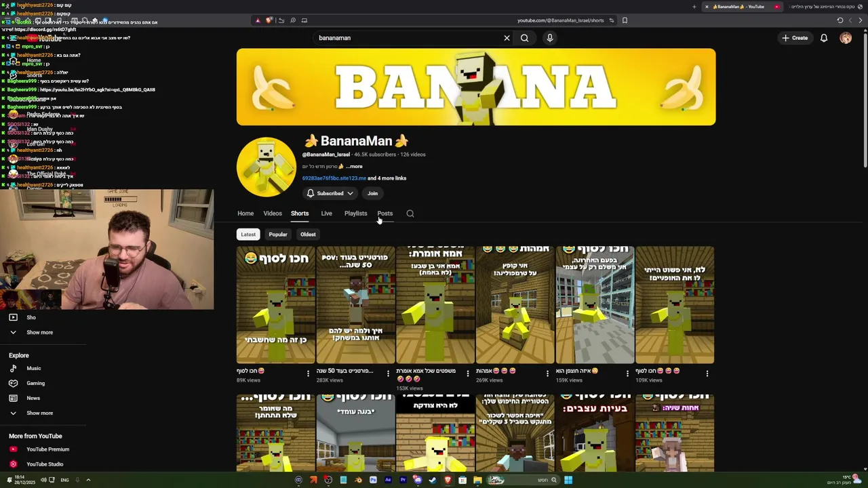Open a new browser tab with plus
This screenshot has height=488, width=868.
pos(694,7)
